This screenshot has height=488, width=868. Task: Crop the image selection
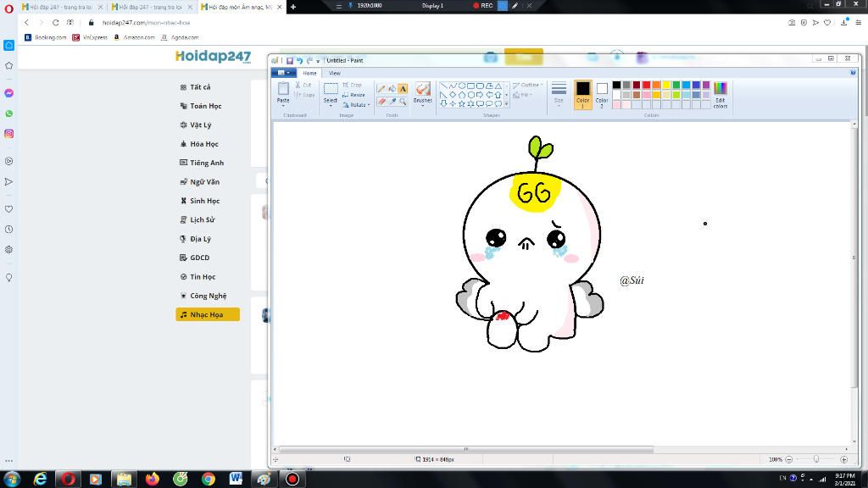point(352,86)
